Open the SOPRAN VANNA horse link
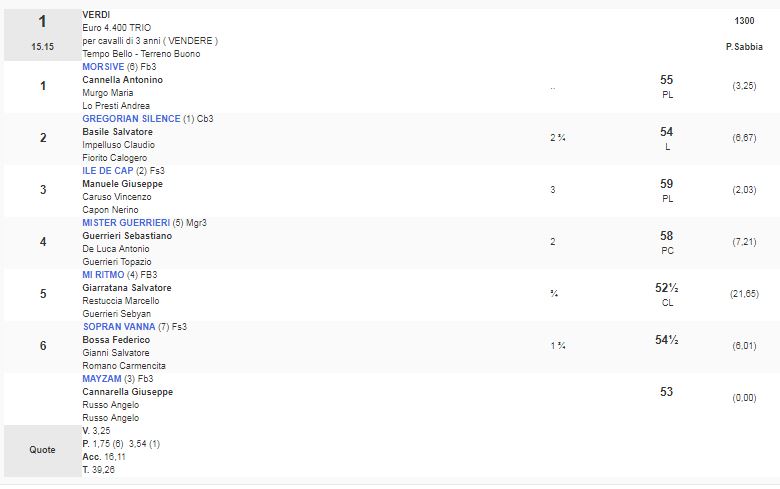The image size is (780, 489). pyautogui.click(x=120, y=326)
